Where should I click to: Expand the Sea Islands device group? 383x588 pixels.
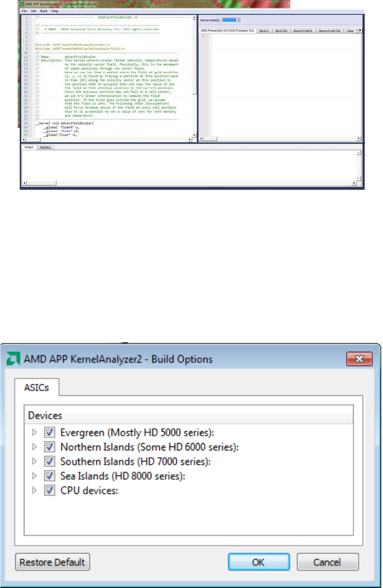35,476
